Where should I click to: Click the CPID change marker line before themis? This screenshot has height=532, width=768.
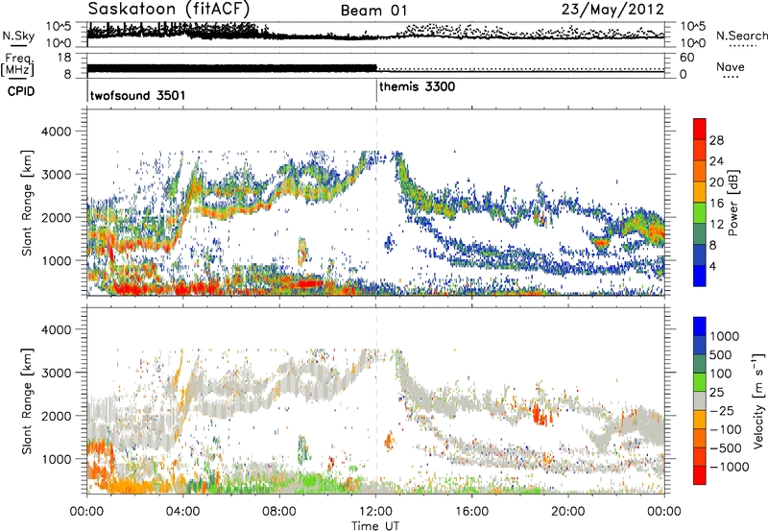pos(376,91)
